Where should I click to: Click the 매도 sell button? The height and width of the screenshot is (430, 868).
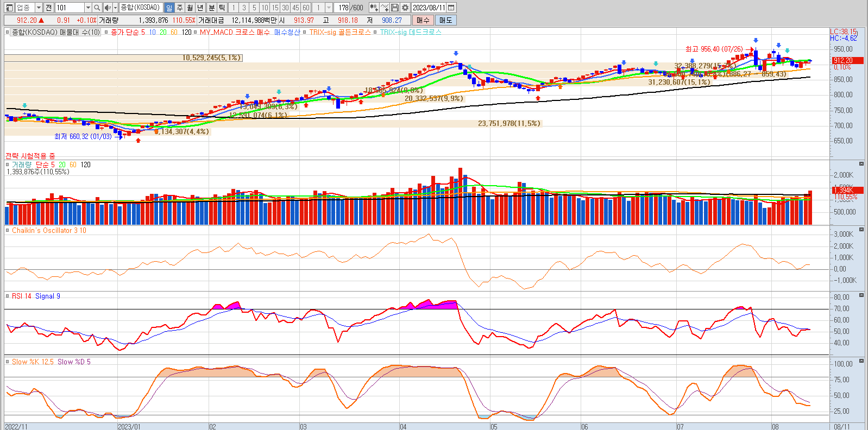pos(445,20)
